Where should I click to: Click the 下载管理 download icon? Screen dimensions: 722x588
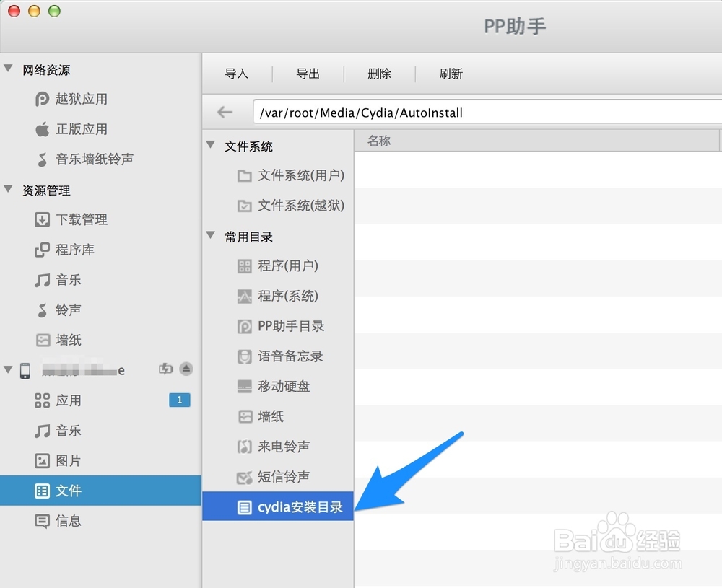tap(42, 219)
